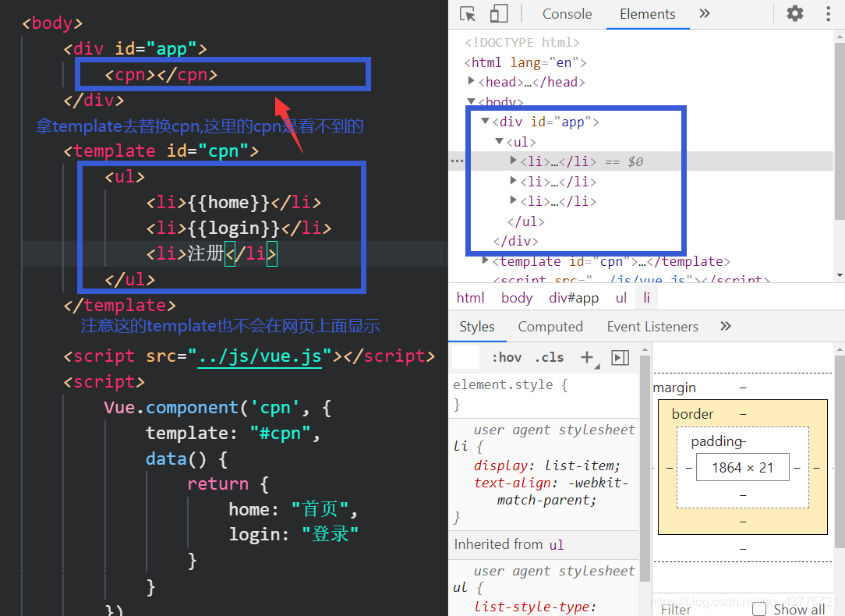
Task: Toggle the :hov element state button
Action: 507,357
